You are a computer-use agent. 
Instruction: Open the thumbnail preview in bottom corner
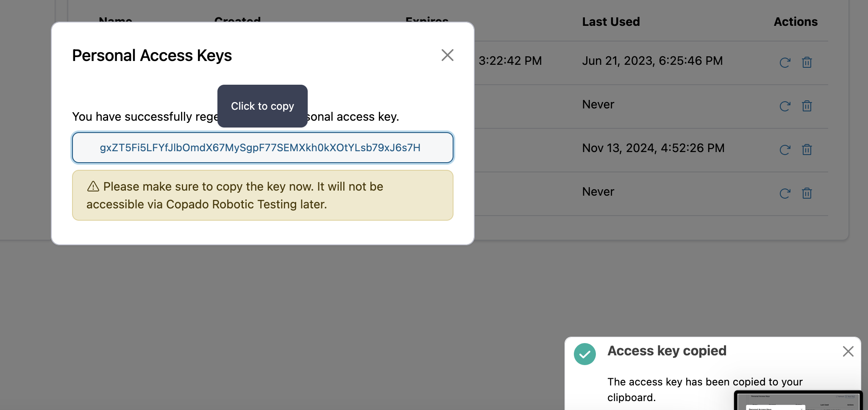[798, 401]
